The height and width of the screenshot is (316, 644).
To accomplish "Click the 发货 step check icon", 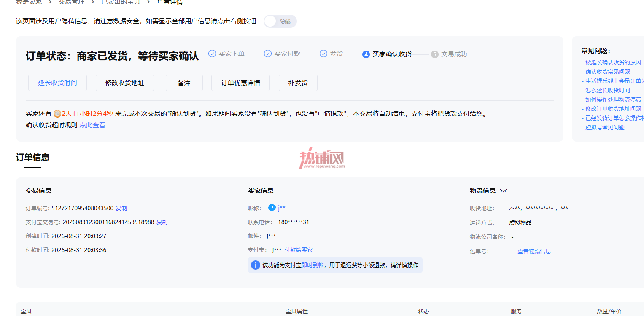I will pos(323,54).
